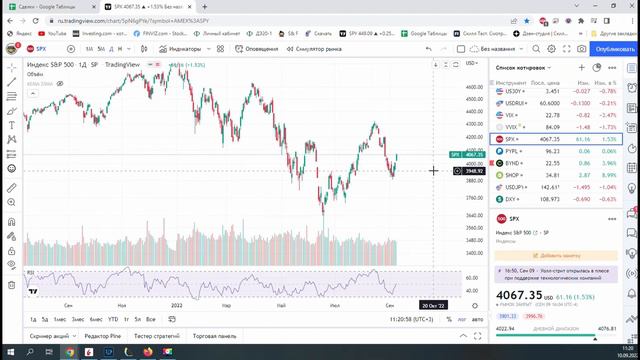Viewport: 640px width, 360px height.
Task: Launch the market replay simulator
Action: coord(314,49)
